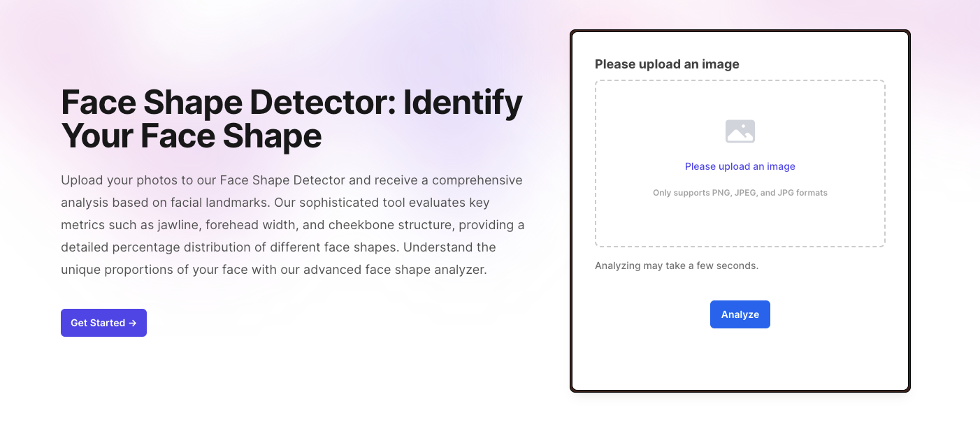980x422 pixels.
Task: Click "Face Shape Detector: Identify" headline line
Action: (x=291, y=103)
